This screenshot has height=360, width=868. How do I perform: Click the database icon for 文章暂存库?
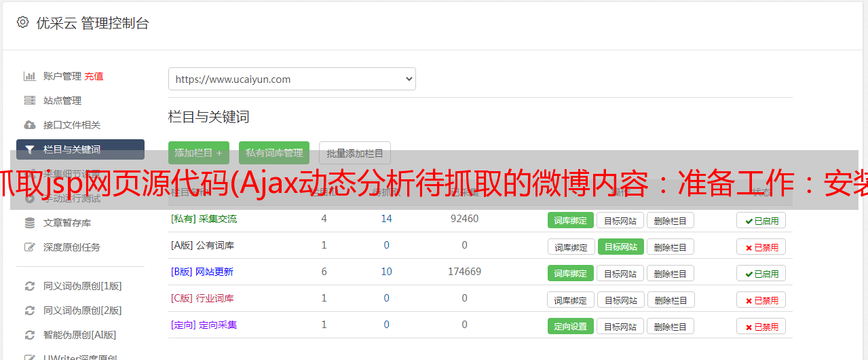pos(29,223)
